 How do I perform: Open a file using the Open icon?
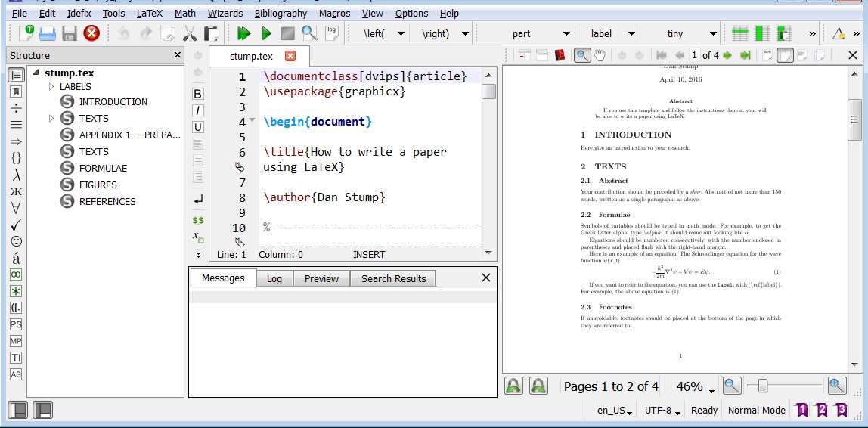coord(48,33)
